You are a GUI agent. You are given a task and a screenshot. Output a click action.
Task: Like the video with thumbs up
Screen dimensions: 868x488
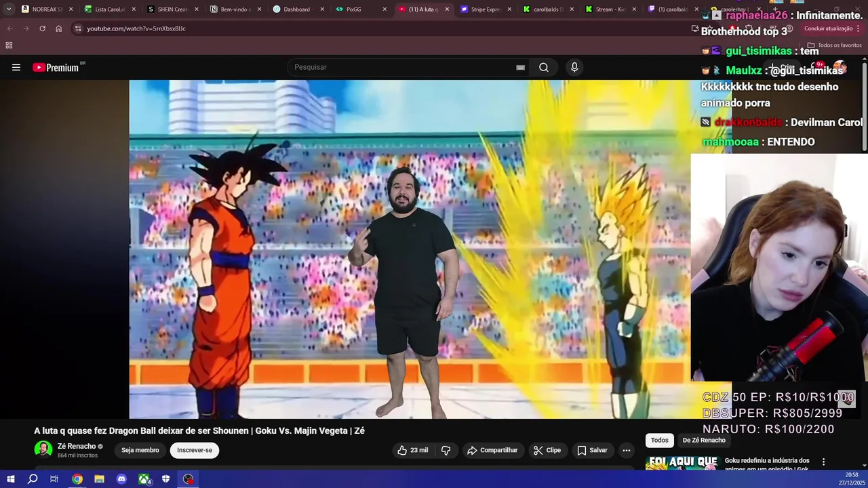(413, 450)
